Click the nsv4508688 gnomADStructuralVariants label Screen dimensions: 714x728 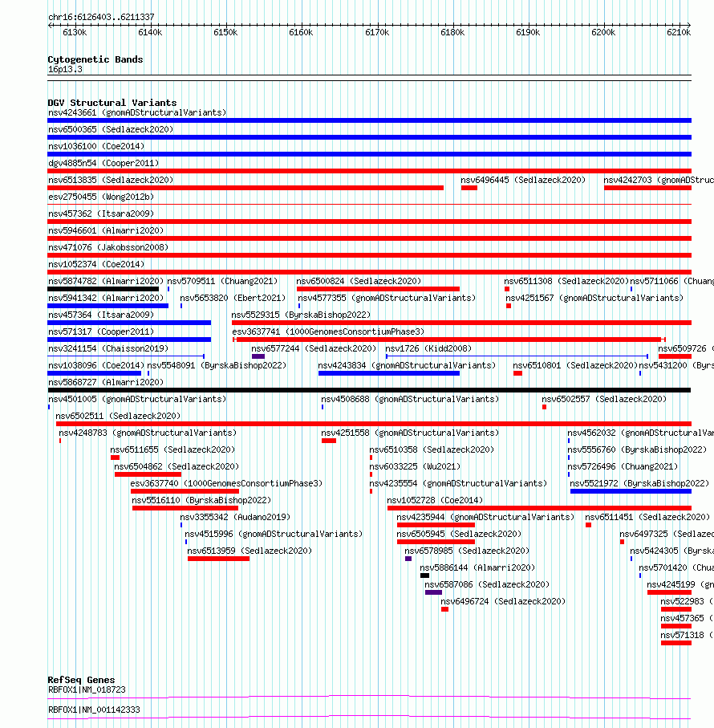pos(410,399)
